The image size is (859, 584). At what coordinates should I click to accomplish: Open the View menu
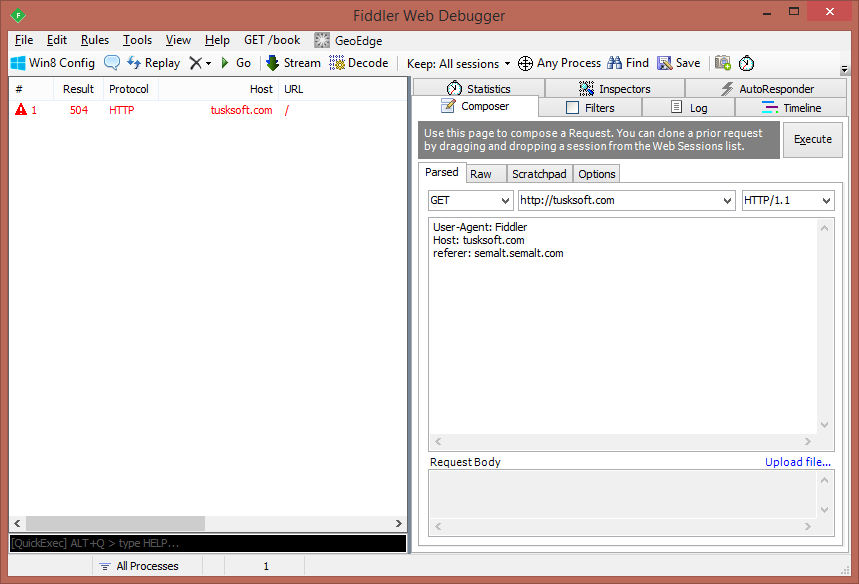pos(178,40)
